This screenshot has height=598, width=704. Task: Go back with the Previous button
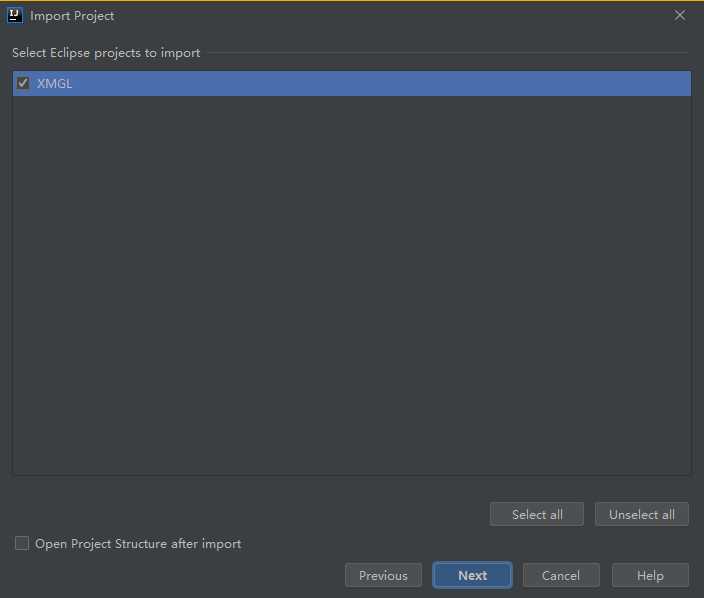click(383, 575)
